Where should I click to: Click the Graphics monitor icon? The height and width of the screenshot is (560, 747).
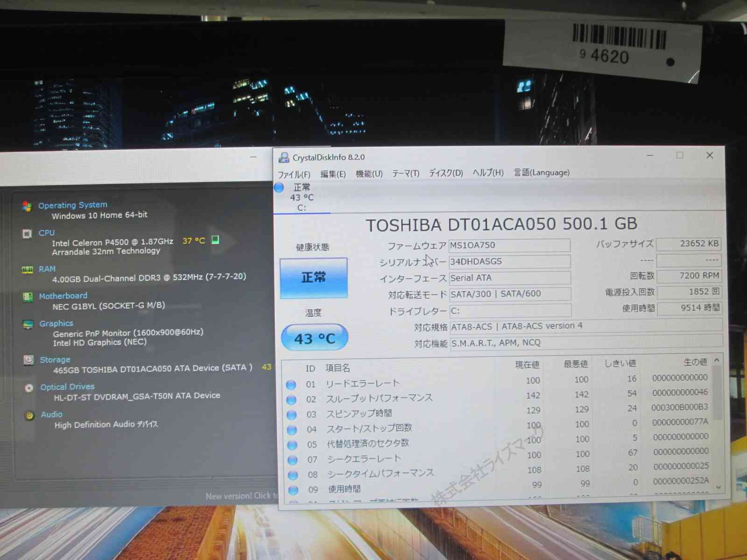click(28, 324)
